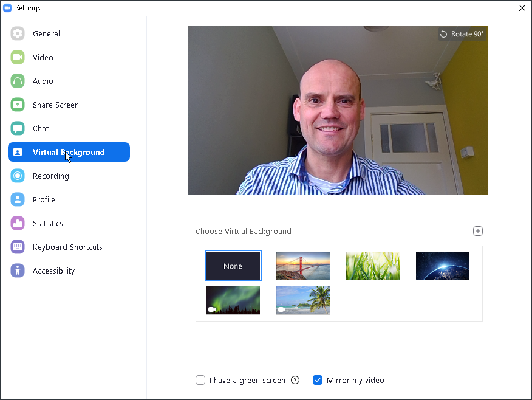
Task: Click the Zoom logo in the title bar
Action: 8,8
